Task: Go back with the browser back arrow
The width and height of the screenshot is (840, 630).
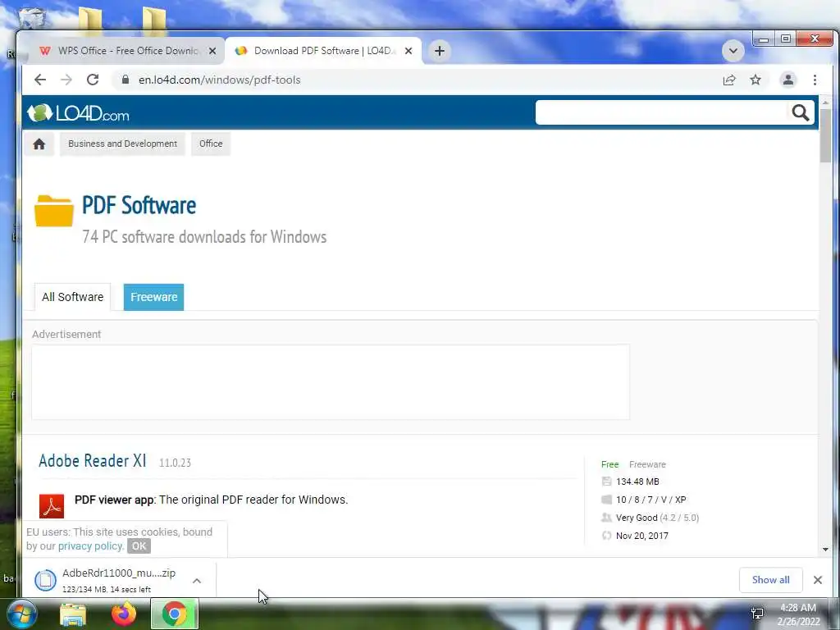Action: pyautogui.click(x=40, y=80)
